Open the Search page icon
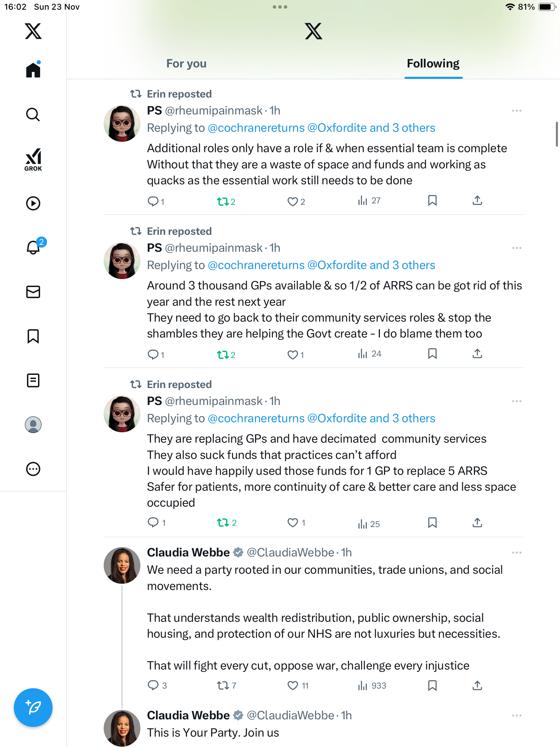The height and width of the screenshot is (747, 560). (x=33, y=114)
